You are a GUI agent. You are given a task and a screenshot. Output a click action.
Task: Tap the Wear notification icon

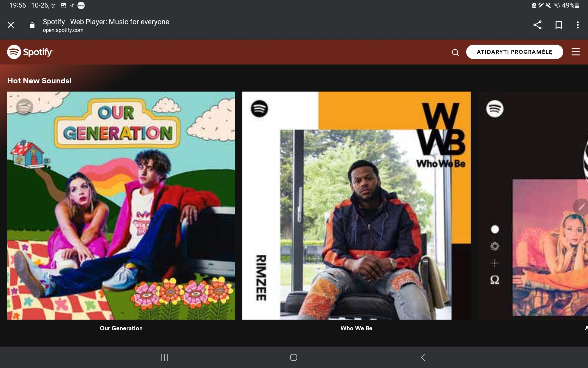(81, 5)
